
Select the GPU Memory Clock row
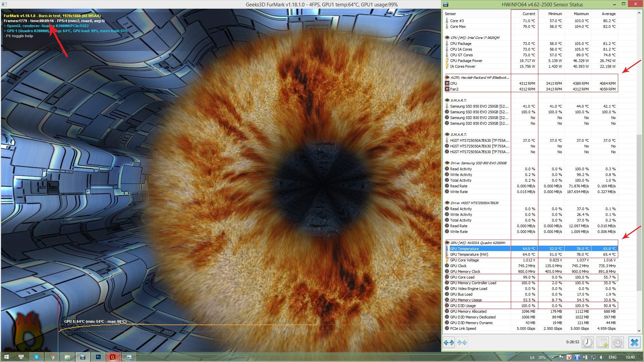point(531,271)
